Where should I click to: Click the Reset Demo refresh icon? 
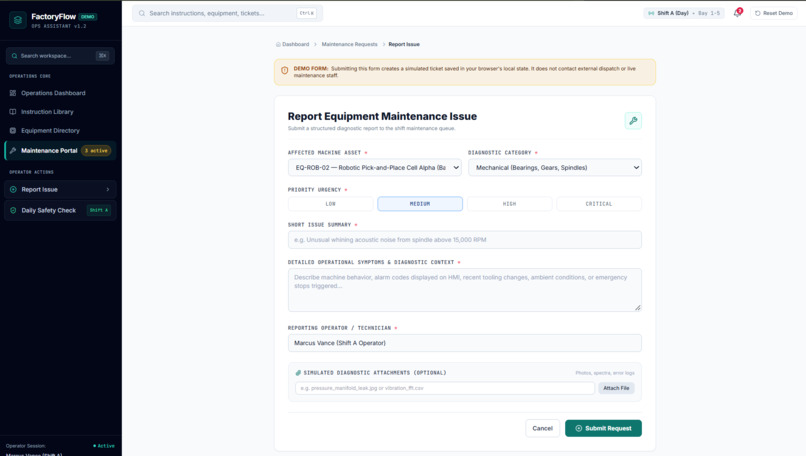[757, 13]
